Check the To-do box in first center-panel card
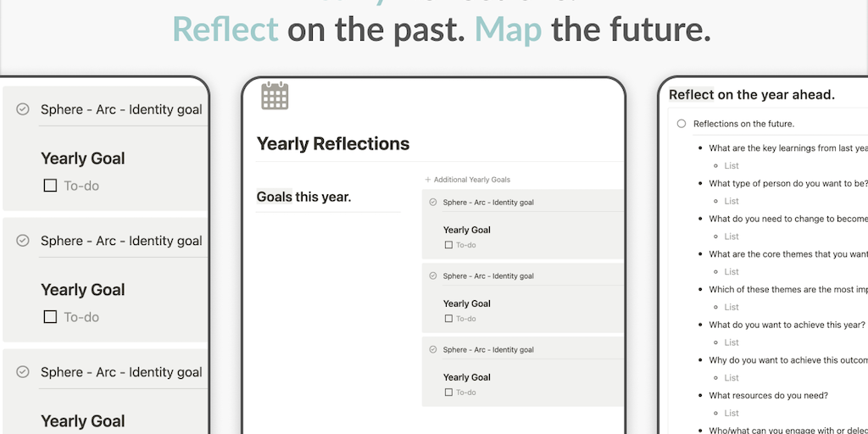This screenshot has height=434, width=868. [448, 245]
